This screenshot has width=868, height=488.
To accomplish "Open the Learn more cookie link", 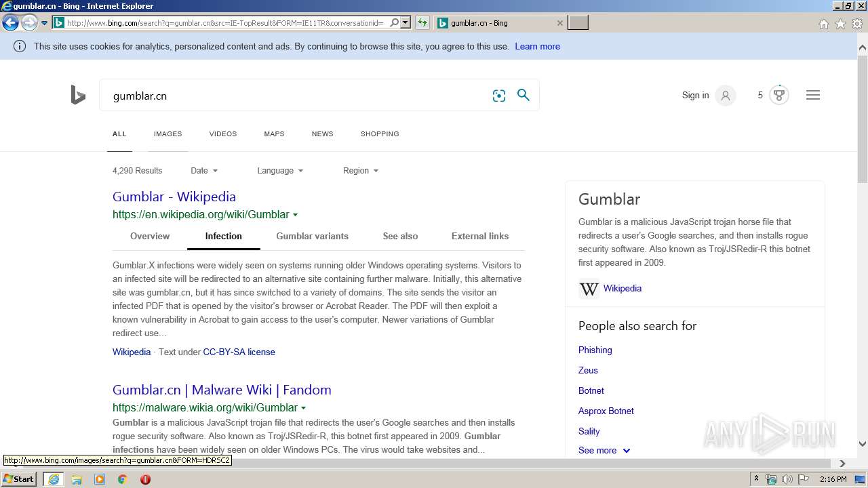I will [x=537, y=47].
